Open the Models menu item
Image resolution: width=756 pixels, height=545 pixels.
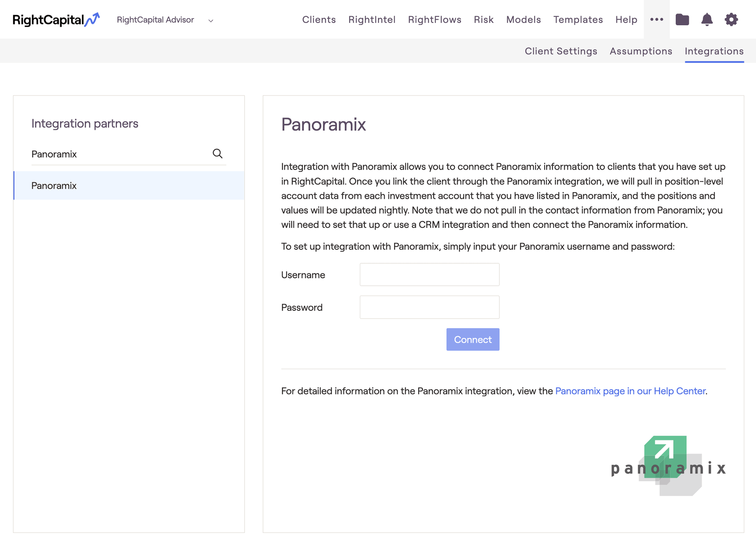(x=523, y=20)
